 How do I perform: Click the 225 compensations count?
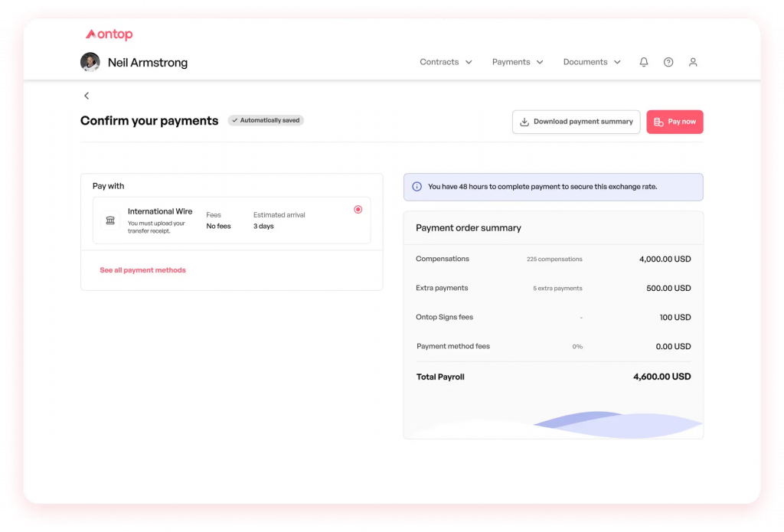click(554, 259)
